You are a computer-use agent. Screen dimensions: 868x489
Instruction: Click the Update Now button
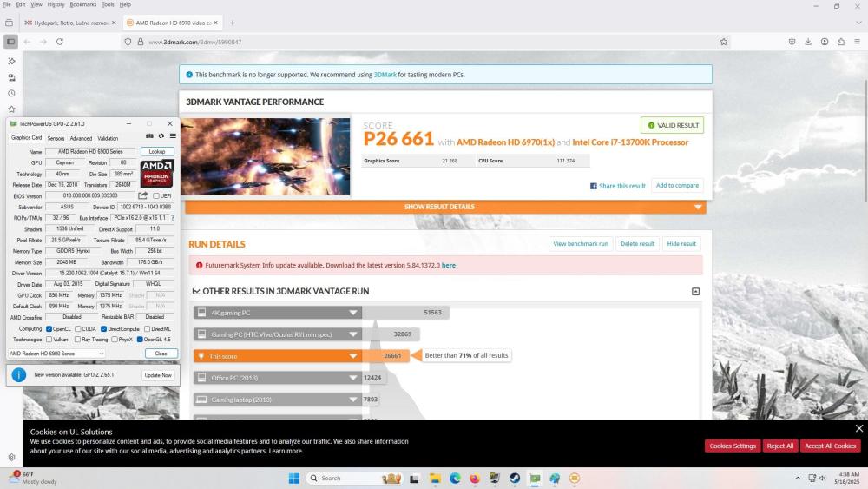click(158, 375)
